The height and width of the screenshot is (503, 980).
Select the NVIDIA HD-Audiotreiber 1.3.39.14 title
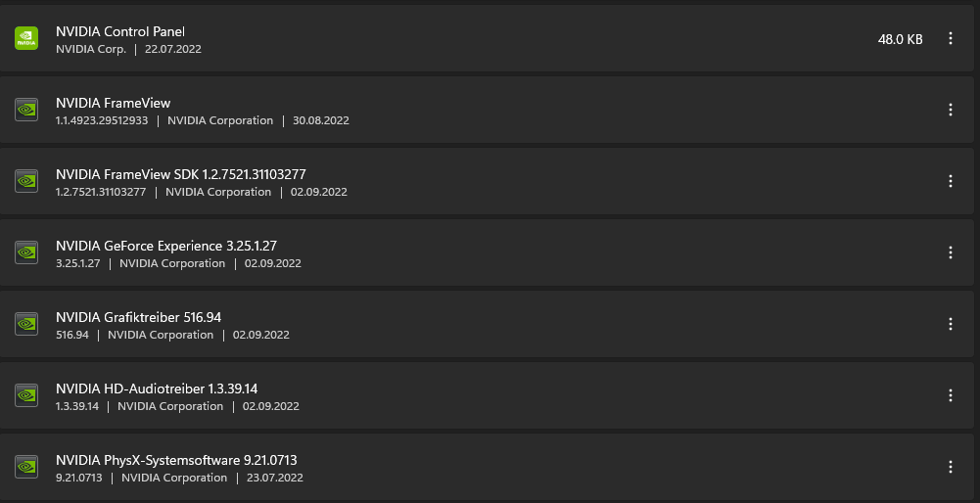(157, 389)
